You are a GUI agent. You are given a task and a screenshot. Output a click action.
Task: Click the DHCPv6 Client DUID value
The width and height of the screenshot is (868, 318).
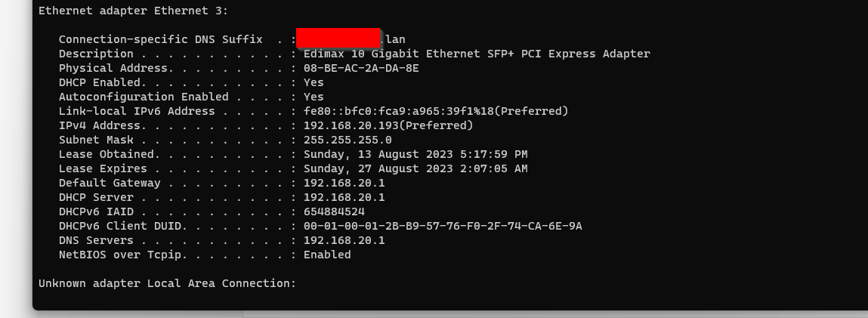point(442,226)
